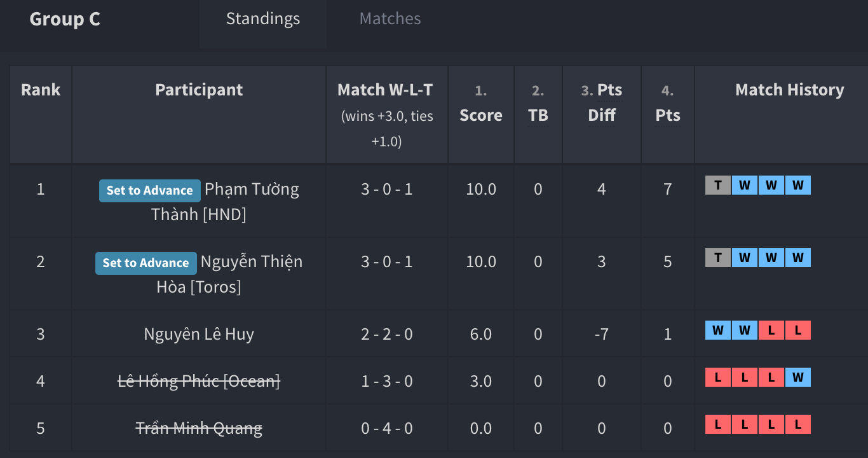Click last red L badge for Nguyên Lê Huy
868x458 pixels.
pyautogui.click(x=798, y=330)
